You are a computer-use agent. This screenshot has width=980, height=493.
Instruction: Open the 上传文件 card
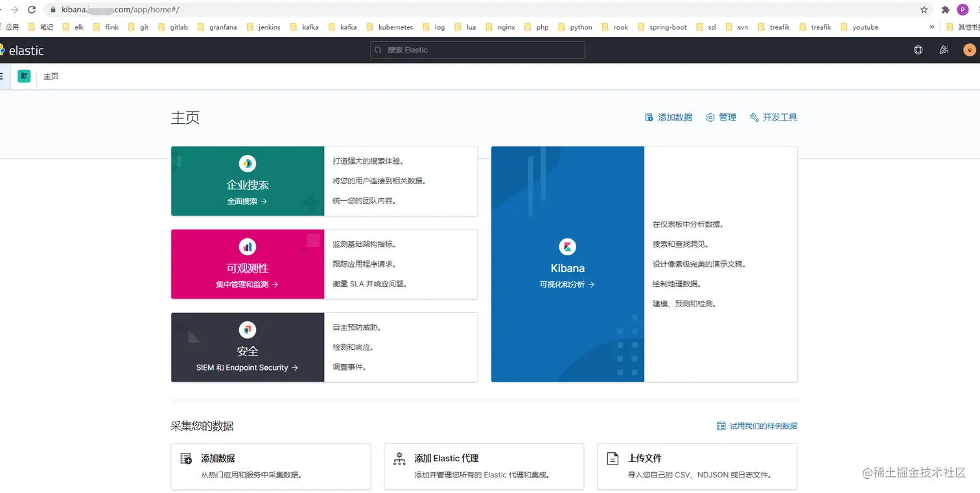(697, 466)
